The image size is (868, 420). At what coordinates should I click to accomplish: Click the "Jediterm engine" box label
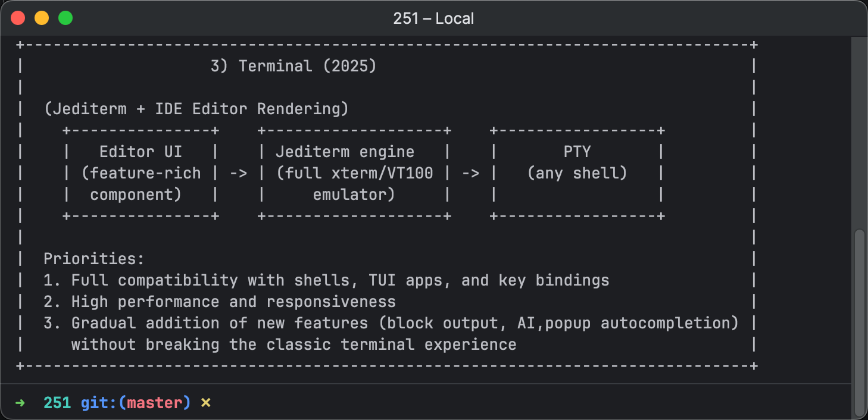[345, 152]
